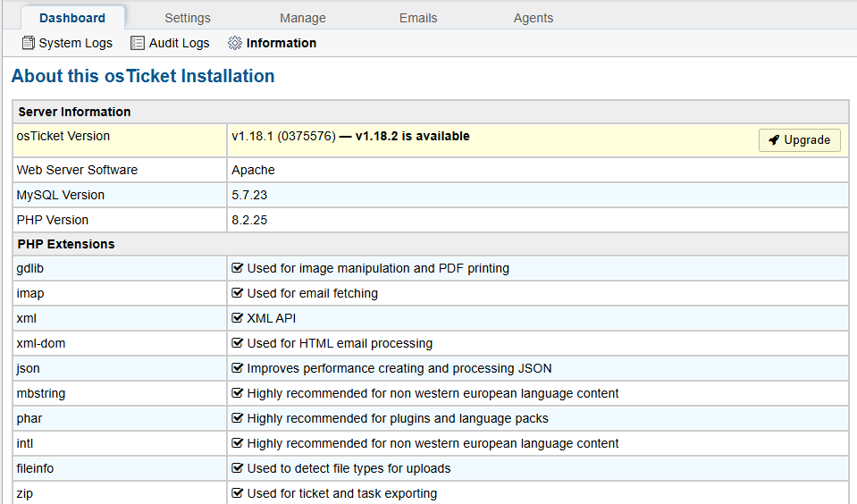Select the MySQL value 5.7.23

coord(250,195)
